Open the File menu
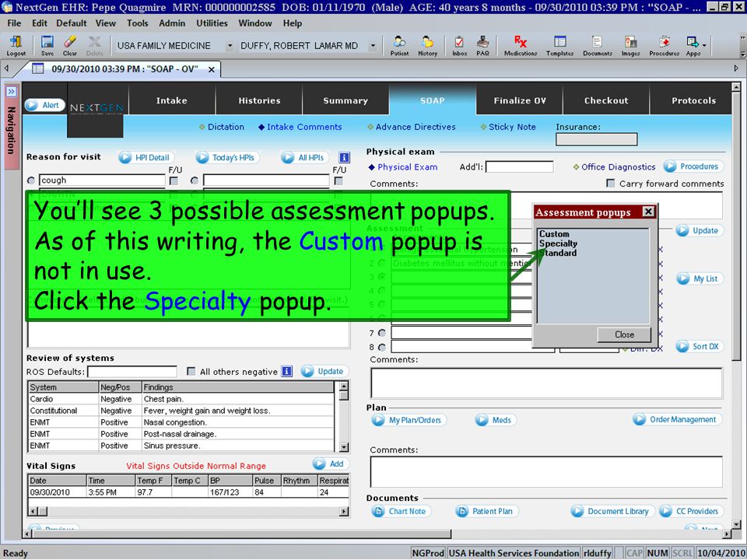This screenshot has width=747, height=560. [x=14, y=23]
